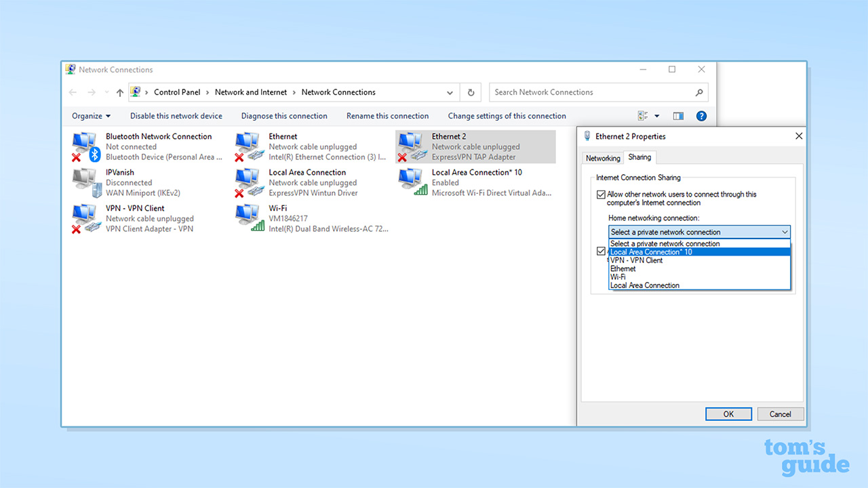Click the IPVanish connection icon
This screenshot has height=488, width=868.
tap(85, 182)
